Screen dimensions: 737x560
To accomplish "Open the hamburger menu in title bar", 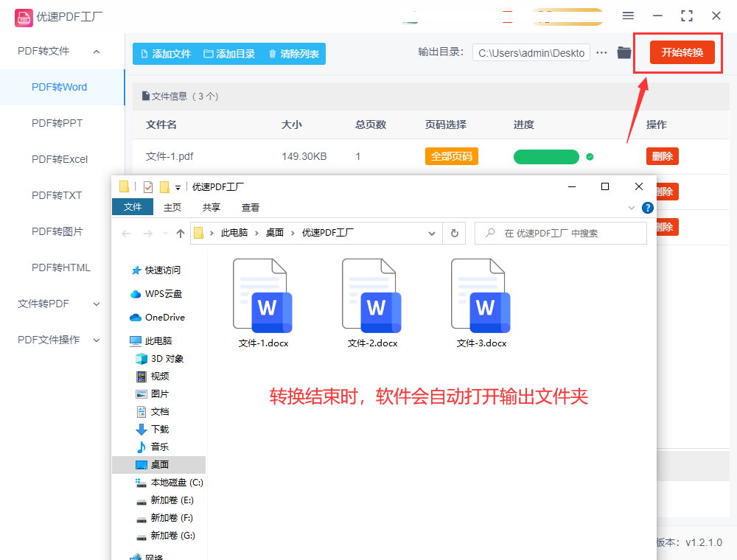I will coord(628,15).
